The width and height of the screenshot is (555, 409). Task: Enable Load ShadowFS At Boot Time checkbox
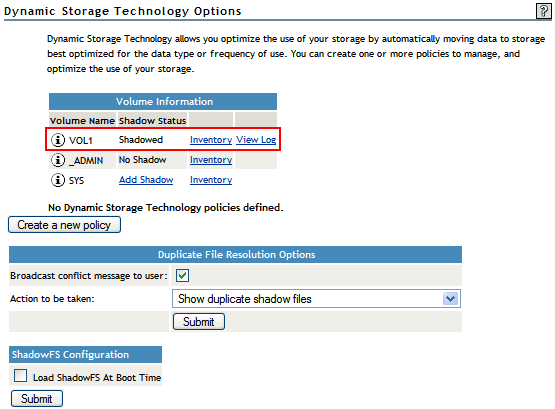click(21, 375)
